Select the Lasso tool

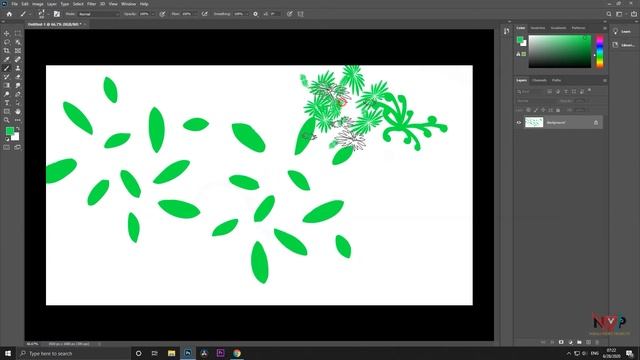point(7,42)
